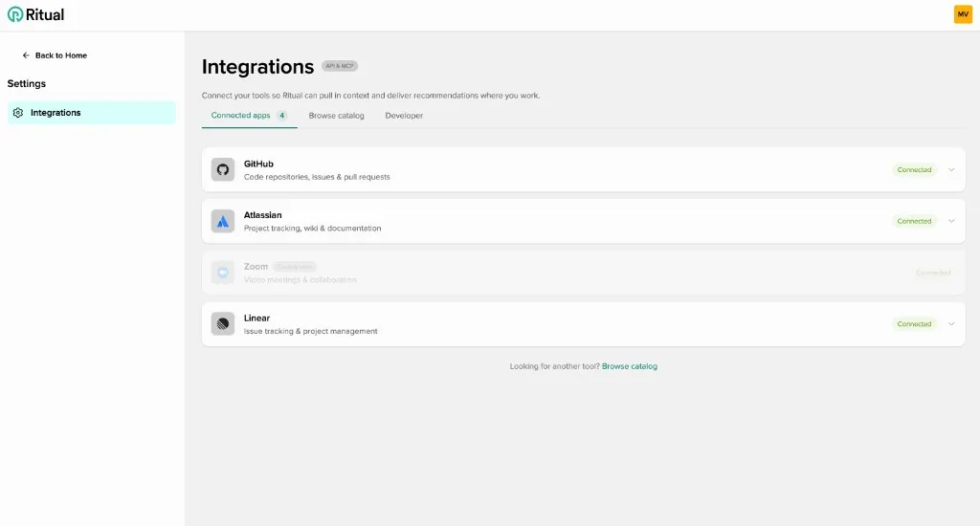The width and height of the screenshot is (980, 526).
Task: Click the Zoom app icon
Action: tap(222, 273)
